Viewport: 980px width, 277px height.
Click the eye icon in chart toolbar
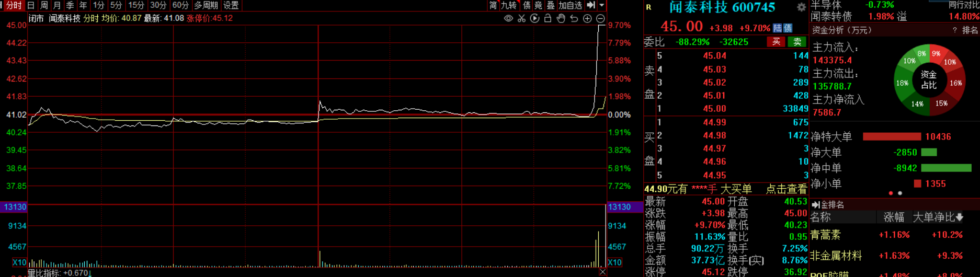(x=508, y=18)
